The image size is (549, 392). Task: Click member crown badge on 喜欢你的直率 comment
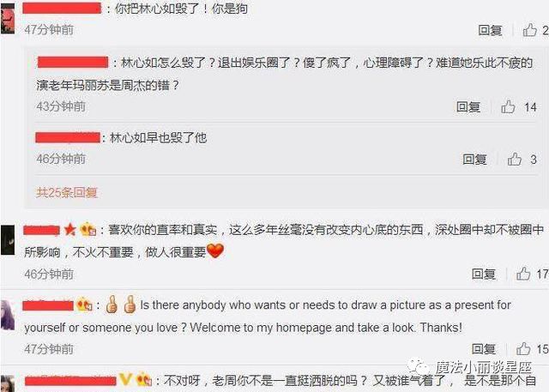pyautogui.click(x=88, y=230)
